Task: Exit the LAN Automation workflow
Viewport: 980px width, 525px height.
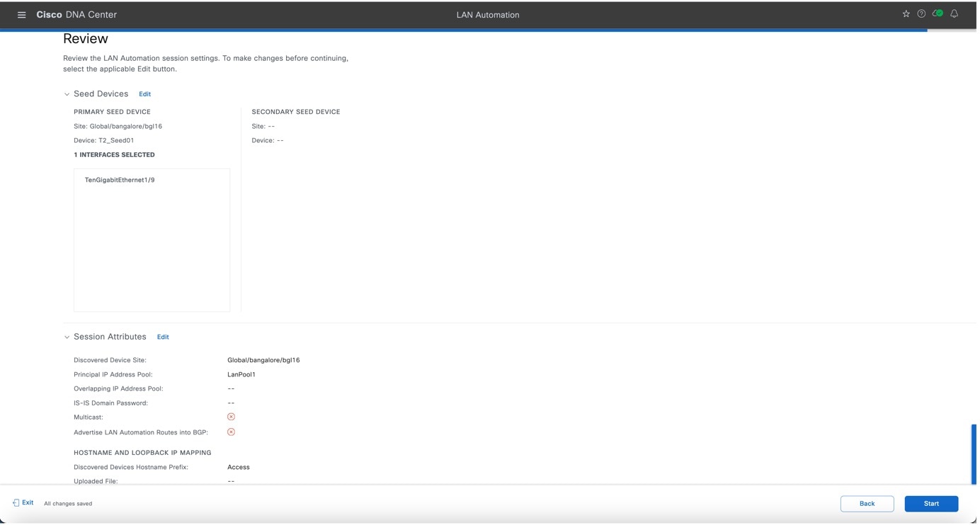Action: point(23,503)
